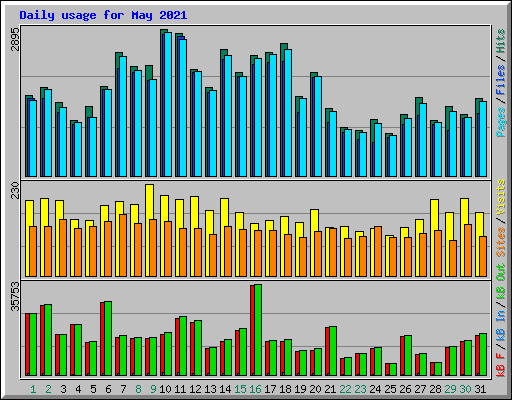
Task: Click the 35753 kilobytes axis value
Action: point(16,296)
